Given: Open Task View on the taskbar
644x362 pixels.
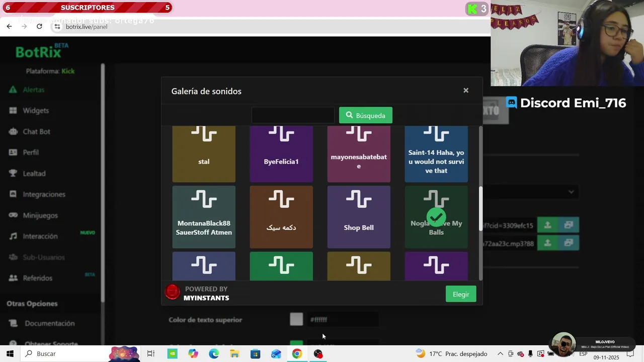Looking at the screenshot, I should tap(150, 354).
